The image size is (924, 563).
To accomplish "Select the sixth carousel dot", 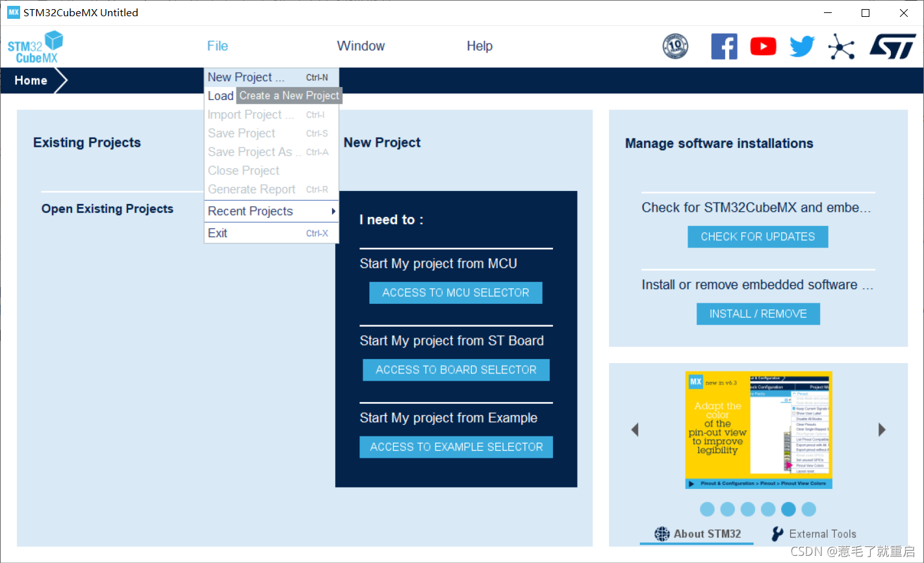I will [x=808, y=509].
